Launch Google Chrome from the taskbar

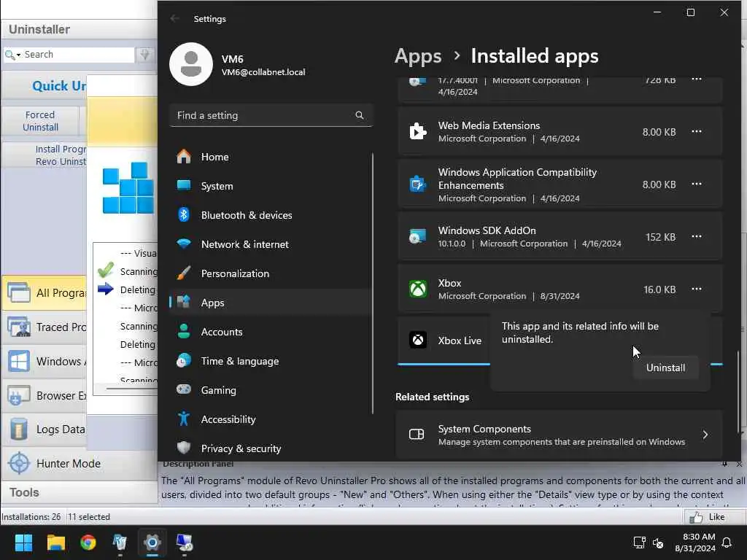pos(88,542)
